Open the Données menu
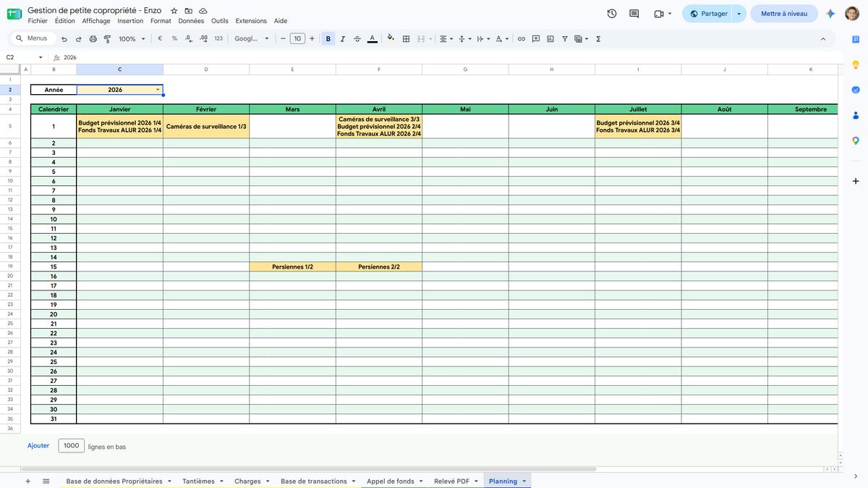The image size is (868, 488). (191, 21)
